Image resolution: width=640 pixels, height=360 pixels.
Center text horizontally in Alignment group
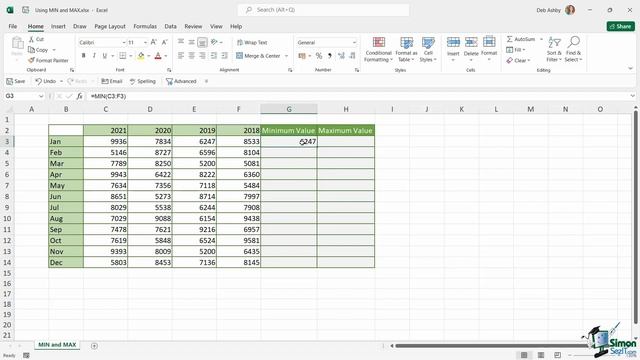[191, 56]
